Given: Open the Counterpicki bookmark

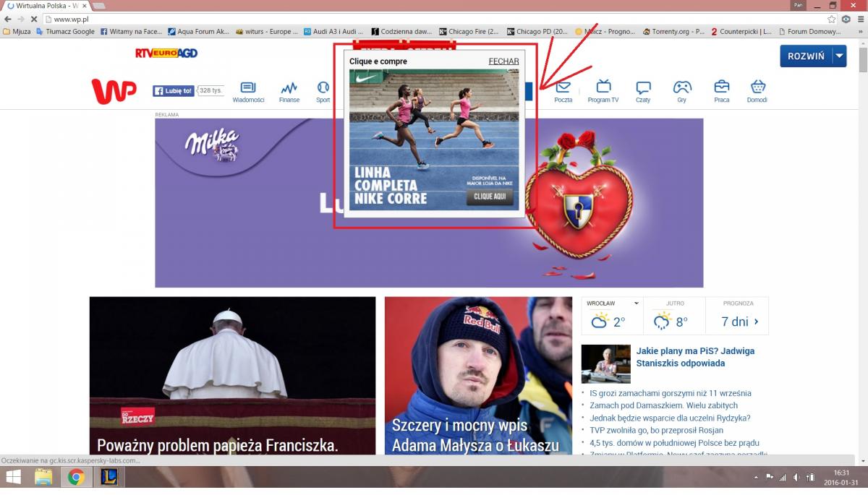Looking at the screenshot, I should point(742,32).
